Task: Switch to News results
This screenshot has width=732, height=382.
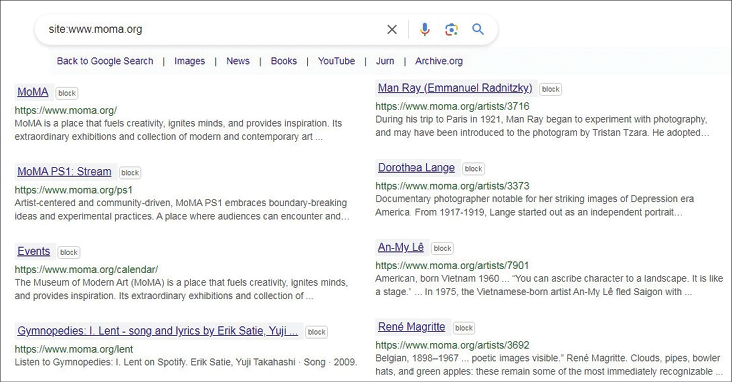Action: point(238,61)
